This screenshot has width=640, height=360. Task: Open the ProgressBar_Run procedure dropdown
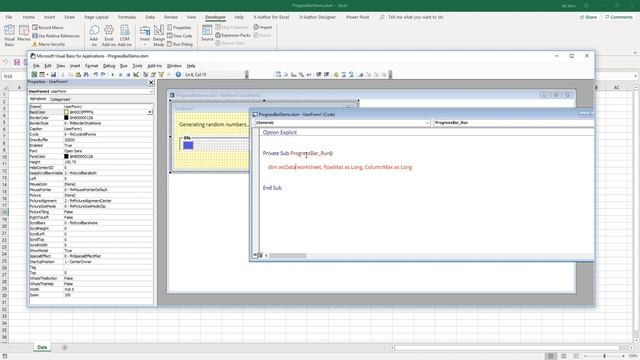click(513, 122)
